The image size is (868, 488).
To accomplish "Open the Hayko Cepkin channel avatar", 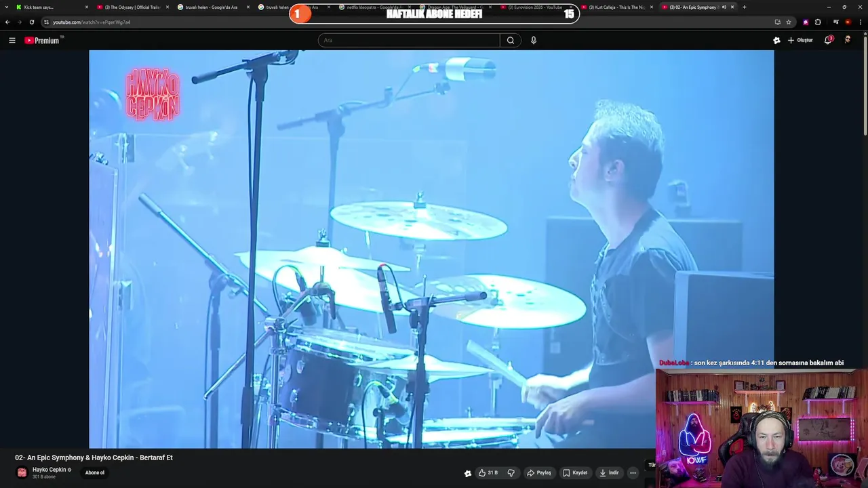I will 22,472.
